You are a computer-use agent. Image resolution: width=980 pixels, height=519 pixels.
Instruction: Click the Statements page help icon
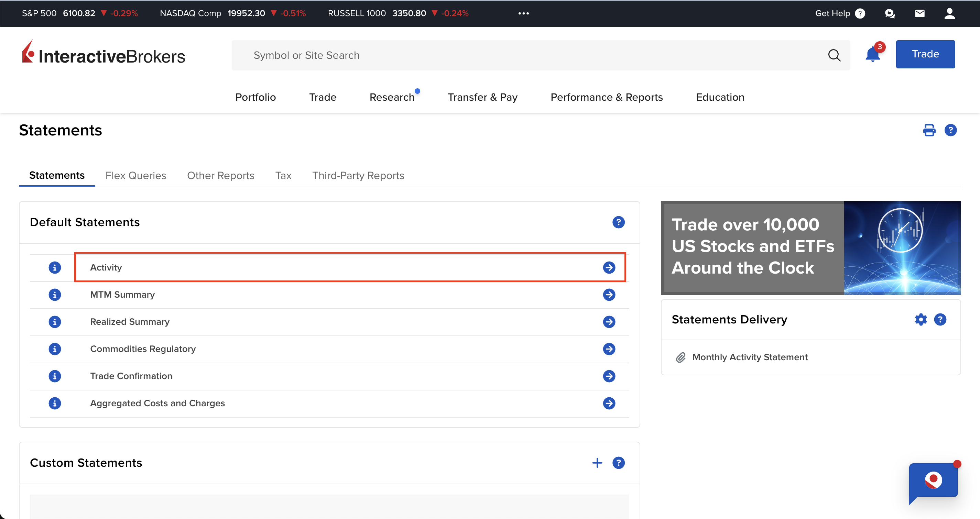(x=951, y=130)
